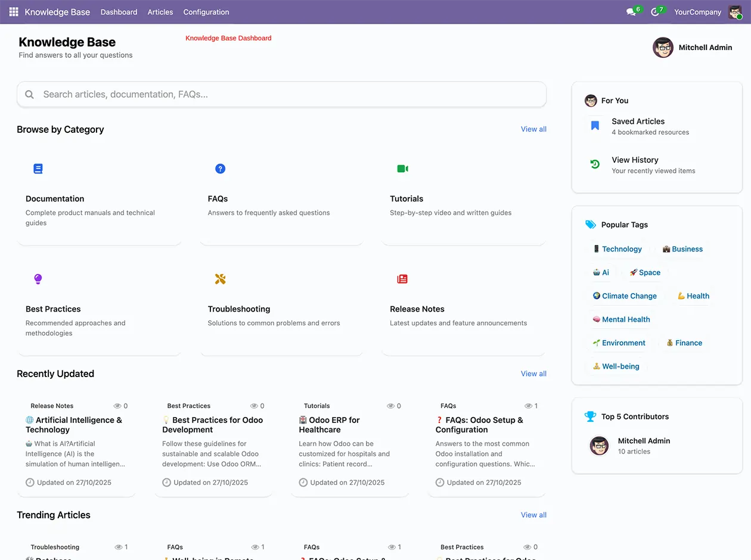This screenshot has width=751, height=560.
Task: Open the apps grid icon in top bar
Action: 13,12
